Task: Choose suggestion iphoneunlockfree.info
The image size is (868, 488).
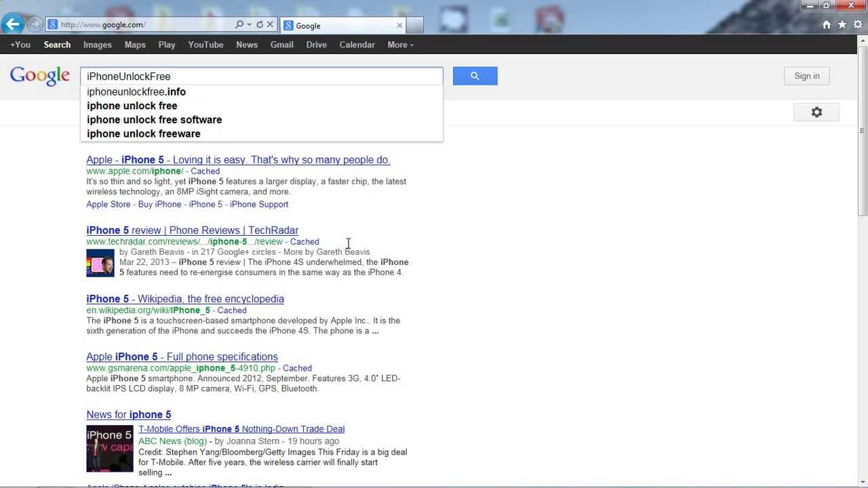Action: point(262,91)
